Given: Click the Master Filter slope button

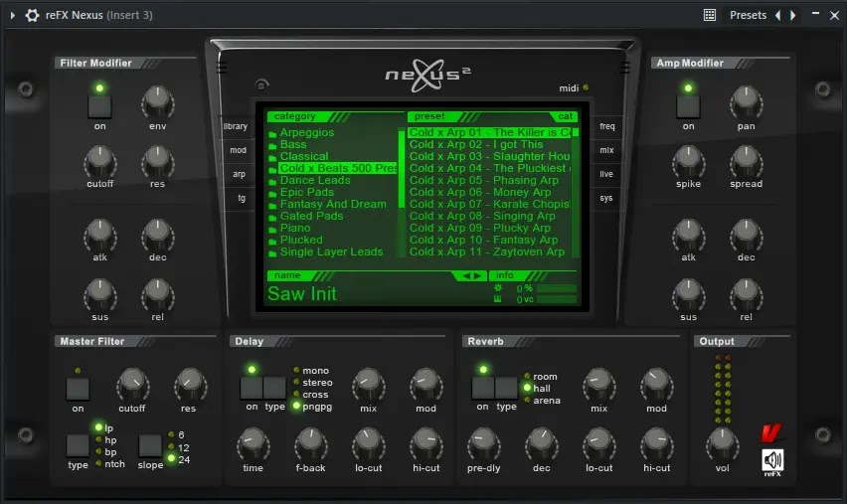Looking at the screenshot, I should coord(150,445).
